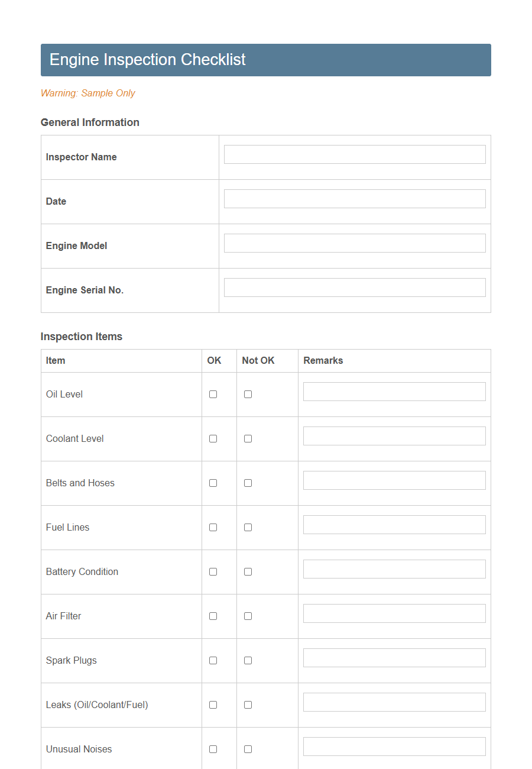Mark Leaks (Oil/Coolant/Fuel) as Not OK
Screen dimensions: 532x769
coord(248,705)
